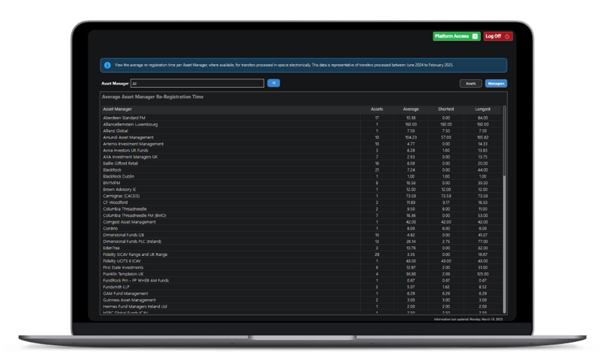Sort by the Shortest column header
Image resolution: width=604 pixels, height=364 pixels.
445,109
